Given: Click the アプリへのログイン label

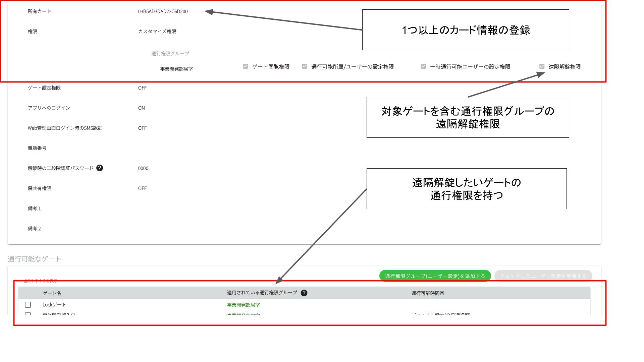Looking at the screenshot, I should (49, 108).
